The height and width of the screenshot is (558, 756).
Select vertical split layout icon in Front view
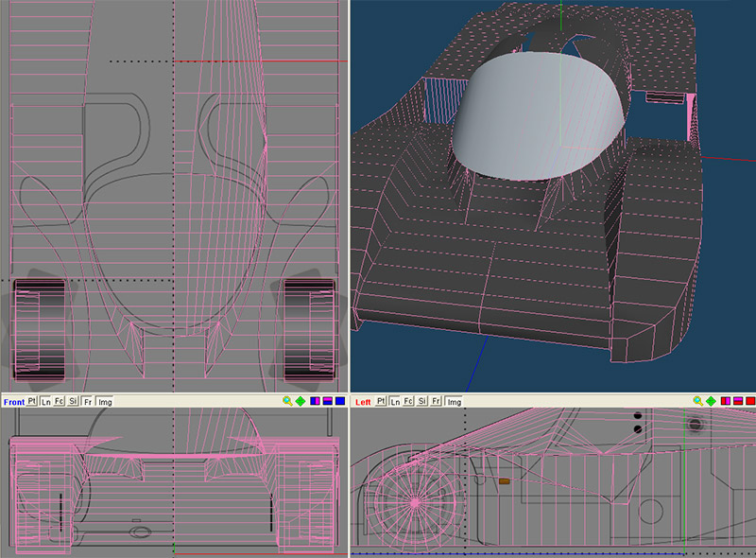pos(314,402)
